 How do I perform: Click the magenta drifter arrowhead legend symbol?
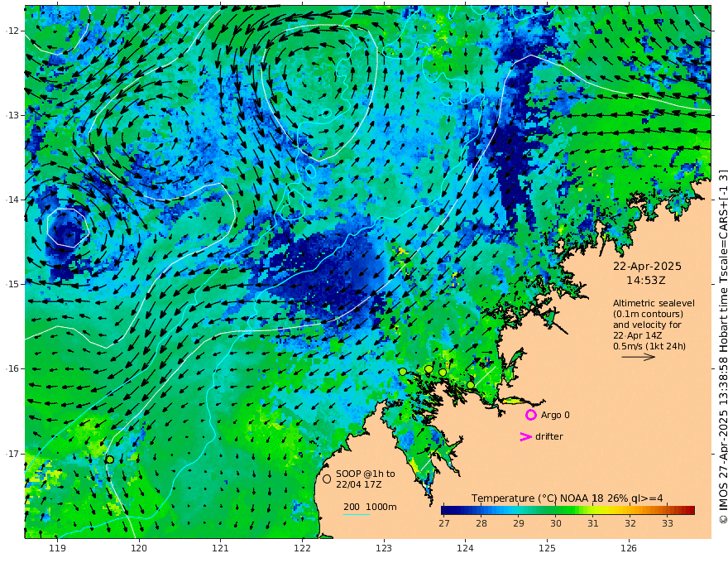point(525,436)
